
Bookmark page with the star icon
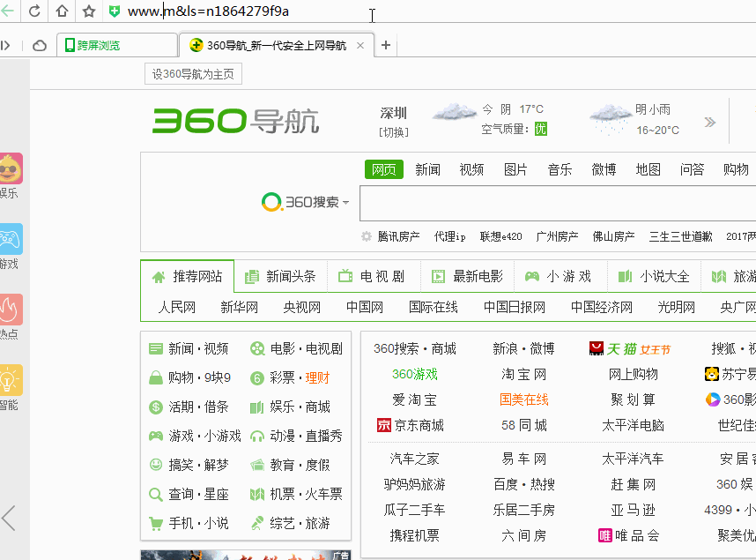pos(89,11)
